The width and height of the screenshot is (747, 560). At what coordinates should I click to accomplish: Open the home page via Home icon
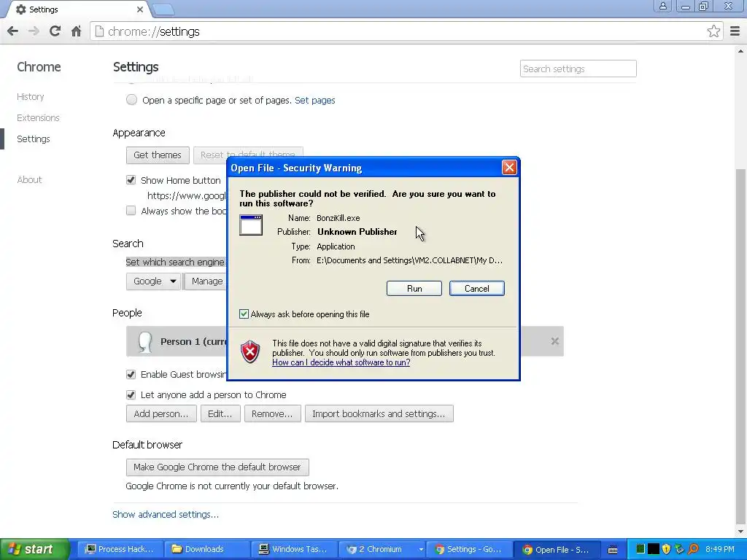point(76,31)
